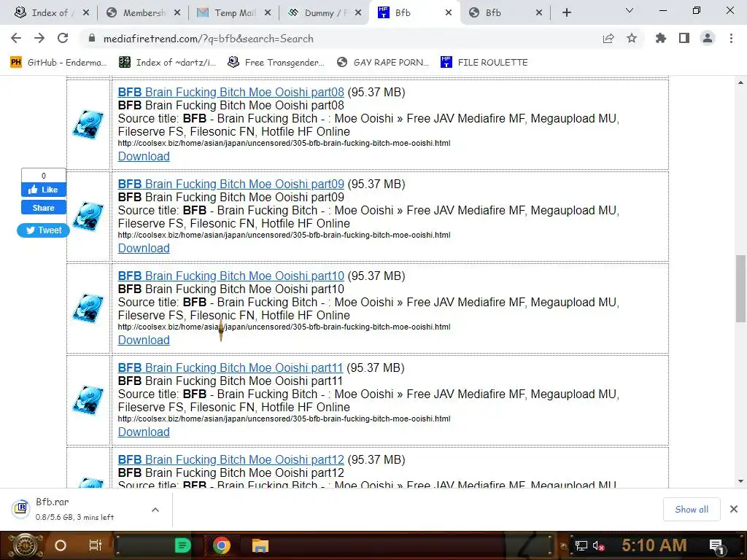
Task: Click the muted volume tray icon
Action: coord(598,545)
